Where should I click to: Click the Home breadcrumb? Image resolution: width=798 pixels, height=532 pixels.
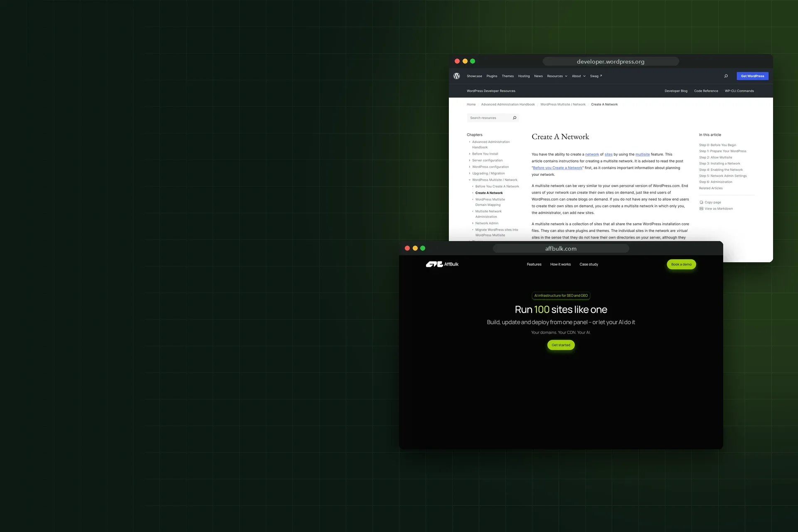[471, 104]
